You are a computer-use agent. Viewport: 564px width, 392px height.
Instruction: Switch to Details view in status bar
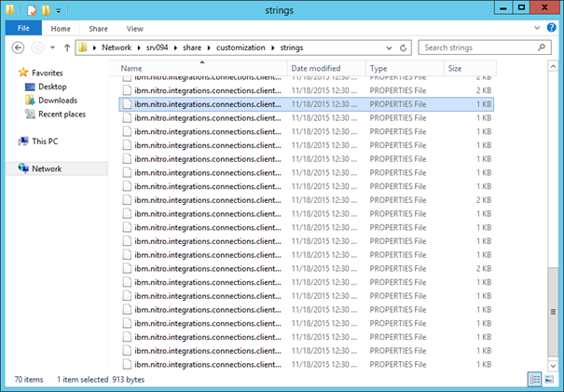[535, 379]
